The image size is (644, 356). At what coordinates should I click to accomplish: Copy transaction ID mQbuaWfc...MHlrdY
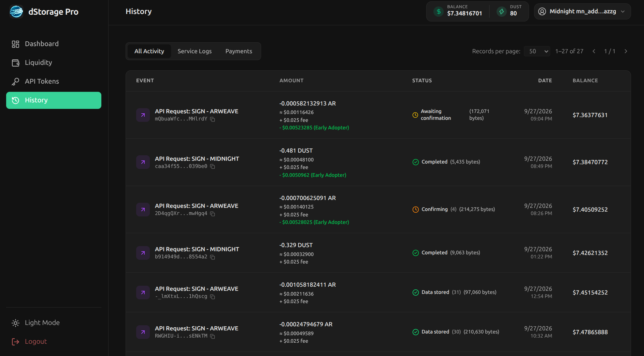click(212, 119)
